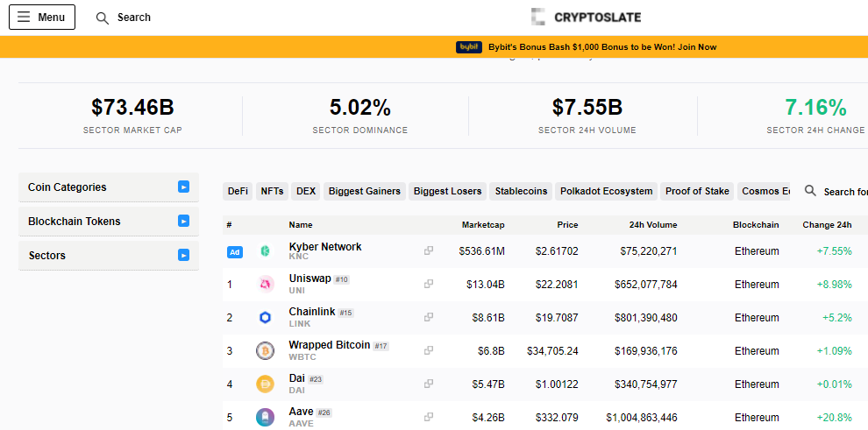This screenshot has height=430, width=868.
Task: Click the Search for coin input field
Action: (x=844, y=192)
